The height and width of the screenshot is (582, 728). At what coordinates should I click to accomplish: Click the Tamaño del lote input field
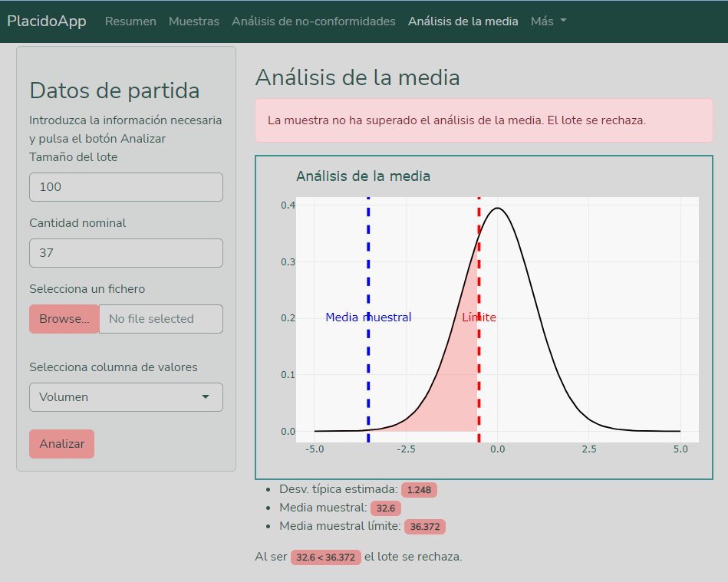(126, 187)
